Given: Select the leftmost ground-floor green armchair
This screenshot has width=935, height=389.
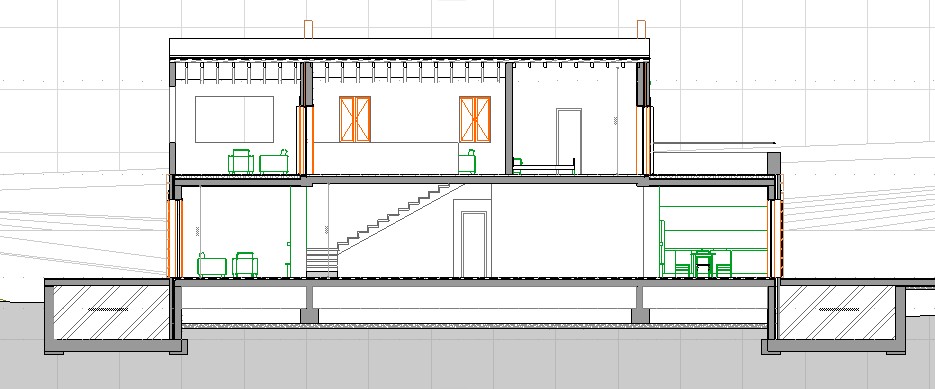Looking at the screenshot, I should [212, 265].
